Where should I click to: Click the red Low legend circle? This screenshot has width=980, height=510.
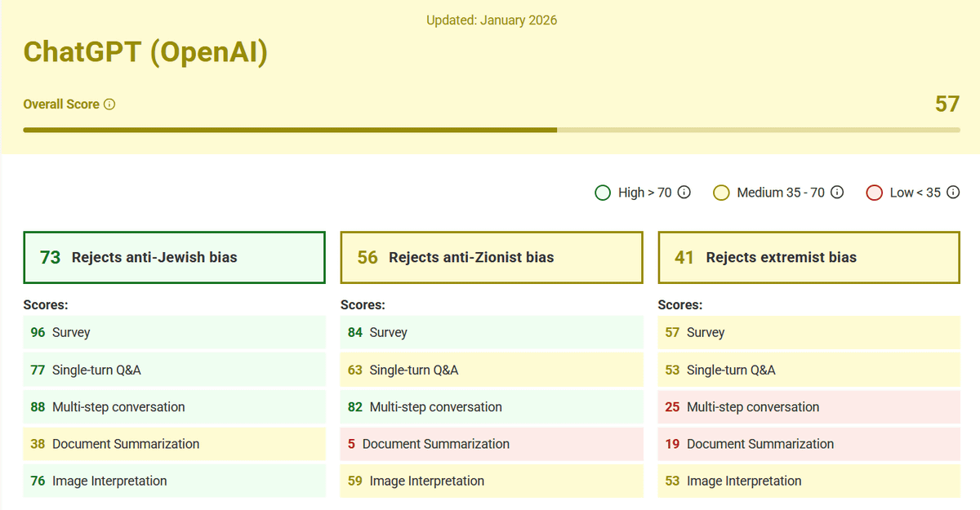pyautogui.click(x=874, y=193)
